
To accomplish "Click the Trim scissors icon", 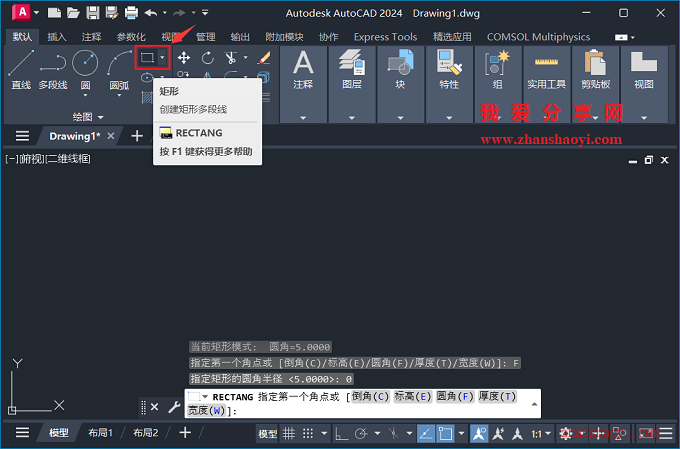I will tap(230, 58).
